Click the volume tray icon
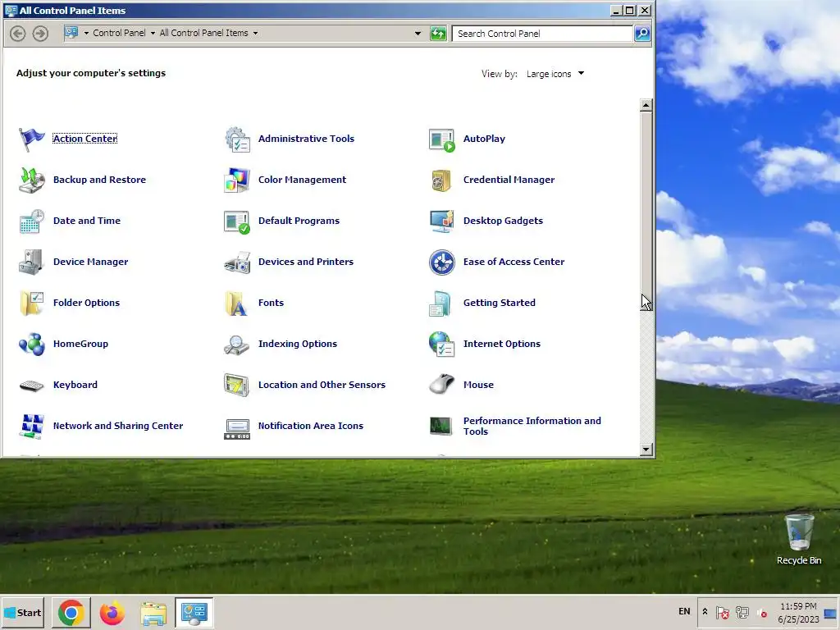This screenshot has width=840, height=630. 762,612
